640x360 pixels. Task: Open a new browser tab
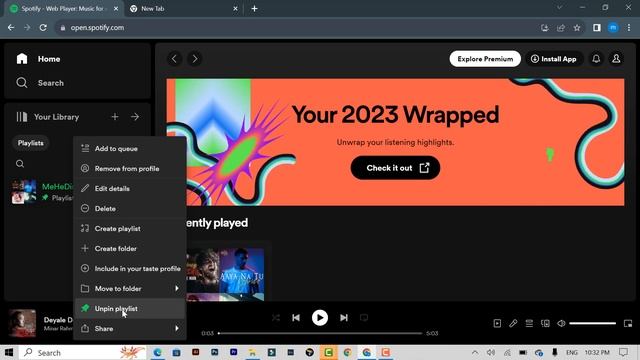click(254, 9)
